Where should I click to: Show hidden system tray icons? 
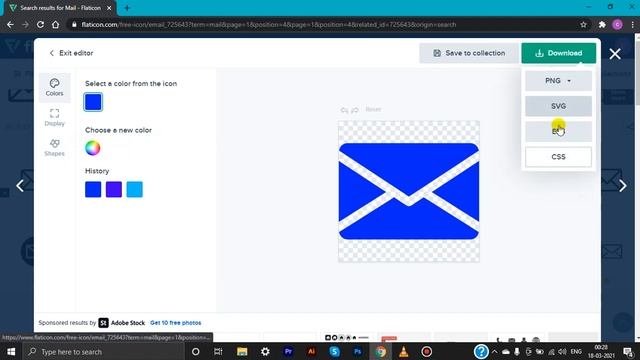[495, 351]
